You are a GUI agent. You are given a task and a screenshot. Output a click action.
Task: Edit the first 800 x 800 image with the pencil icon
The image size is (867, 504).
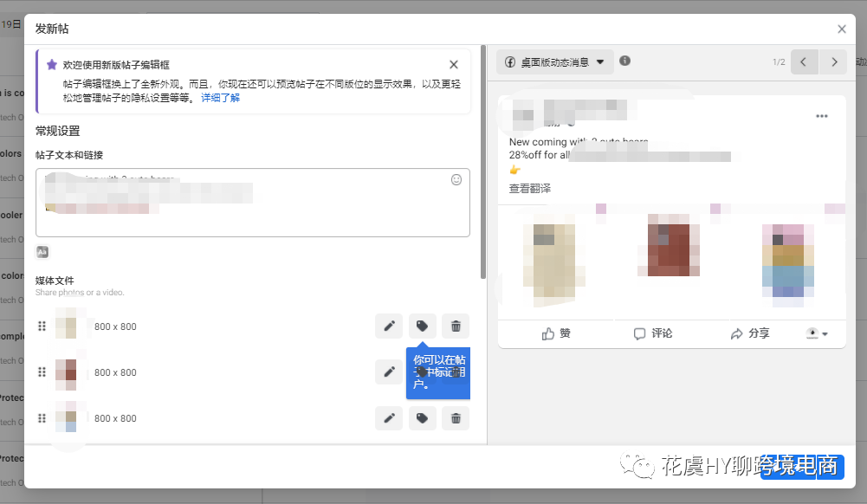click(389, 326)
